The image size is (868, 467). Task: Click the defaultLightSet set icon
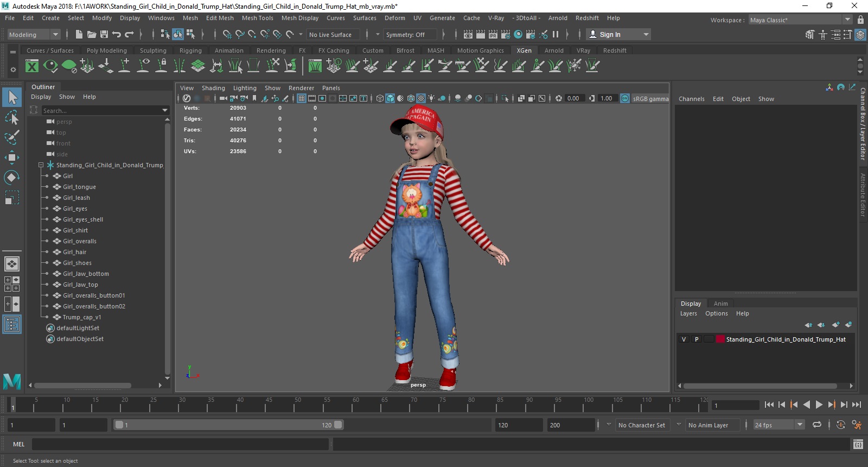50,328
